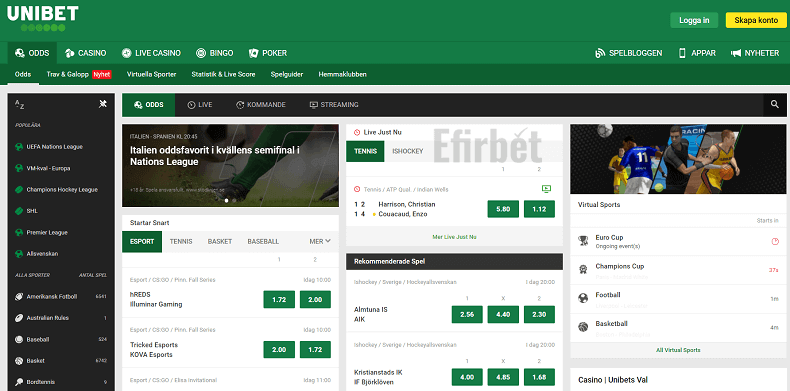Click the Premier League football icon
Viewport: 790px width, 391px height.
[x=19, y=232]
